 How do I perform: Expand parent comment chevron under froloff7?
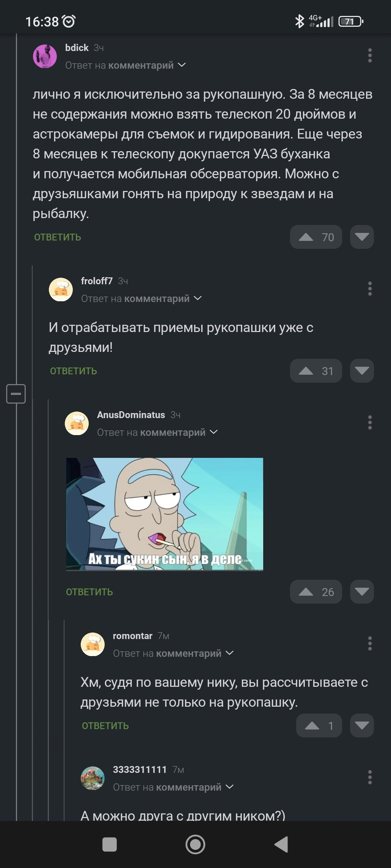click(x=198, y=298)
